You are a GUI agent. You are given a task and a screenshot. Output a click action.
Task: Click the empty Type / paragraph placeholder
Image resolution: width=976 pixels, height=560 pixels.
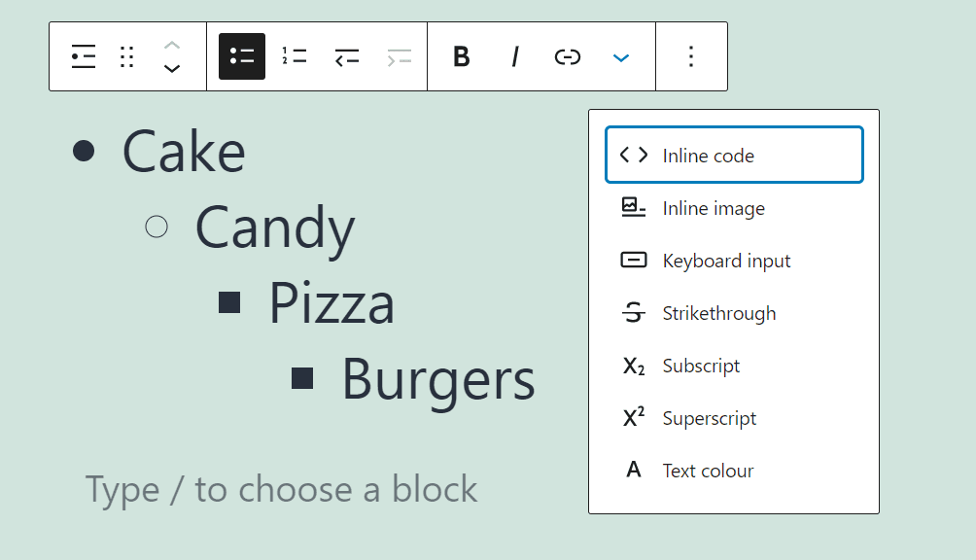[x=280, y=489]
